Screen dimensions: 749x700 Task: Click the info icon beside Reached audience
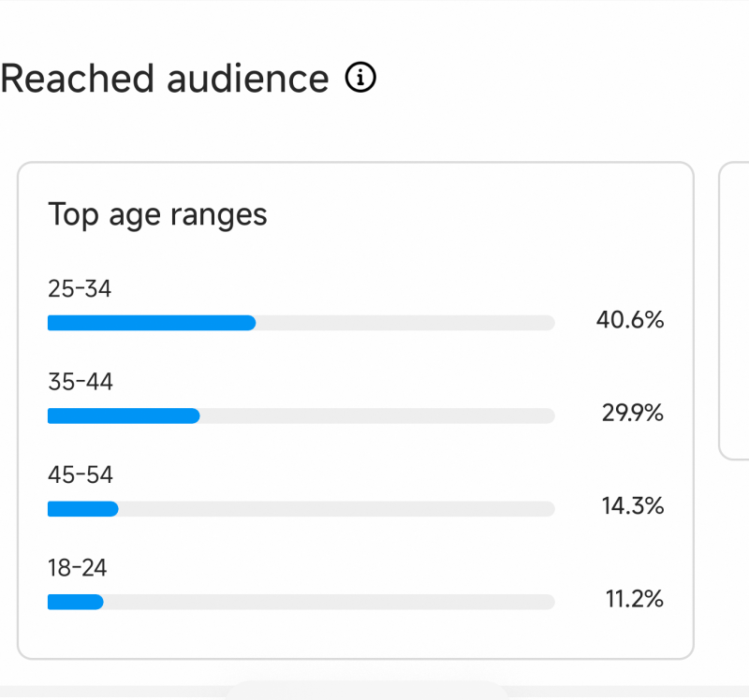coord(360,79)
